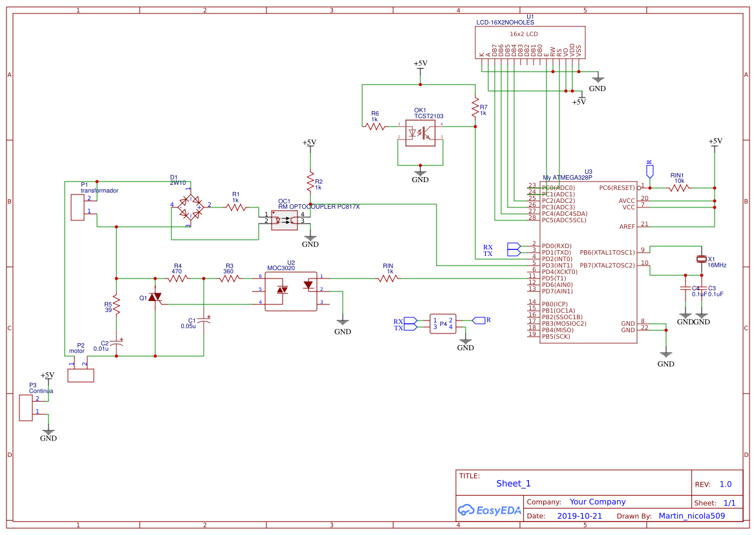Click the Sheet 1/1 value
Viewport: 756px width, 535px height.
[x=729, y=503]
